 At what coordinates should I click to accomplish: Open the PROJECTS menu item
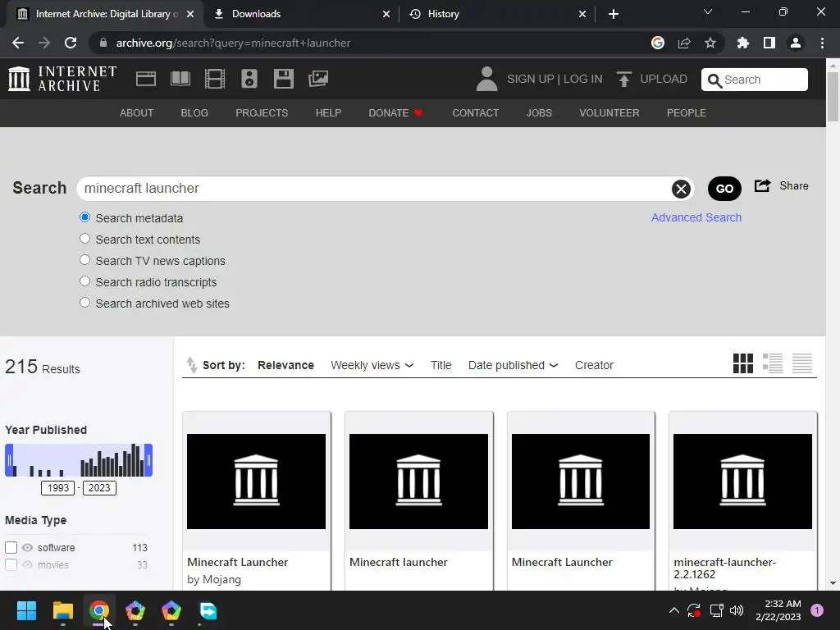point(262,113)
